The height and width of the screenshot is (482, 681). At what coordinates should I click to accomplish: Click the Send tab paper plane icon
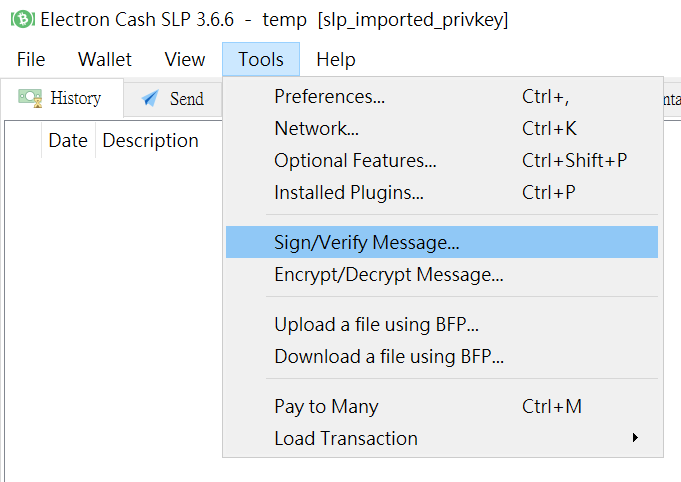[150, 99]
